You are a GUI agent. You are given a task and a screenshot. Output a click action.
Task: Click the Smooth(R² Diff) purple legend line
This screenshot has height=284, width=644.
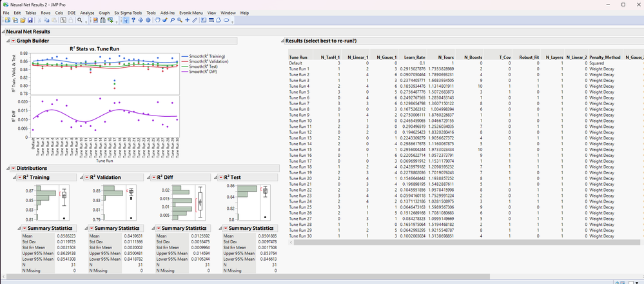[x=185, y=72]
